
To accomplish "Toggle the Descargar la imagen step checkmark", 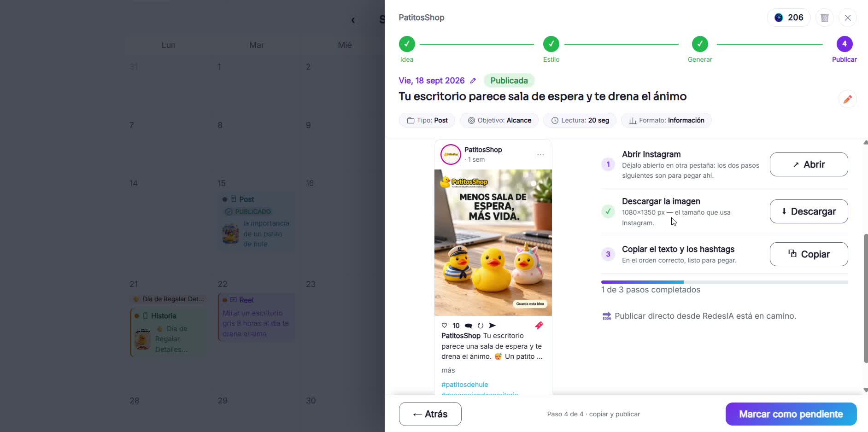I will tap(608, 211).
